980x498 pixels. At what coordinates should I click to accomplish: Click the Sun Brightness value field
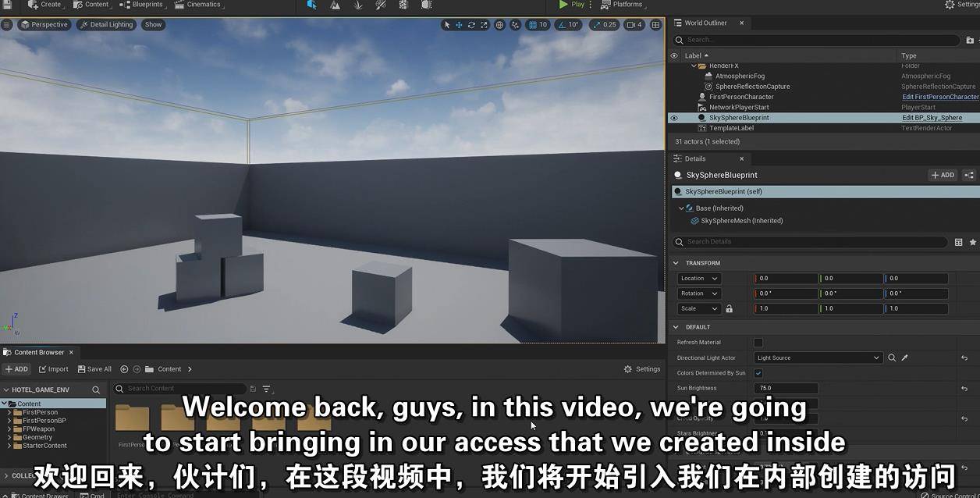tap(786, 389)
